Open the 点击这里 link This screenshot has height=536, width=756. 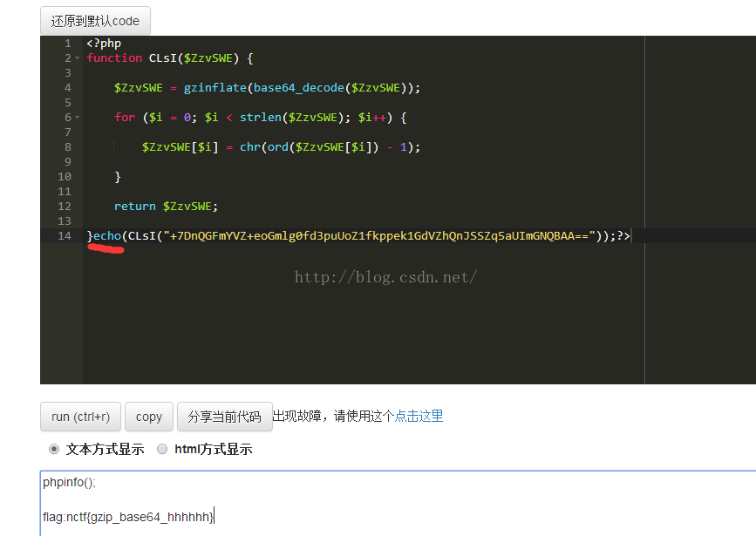coord(419,416)
